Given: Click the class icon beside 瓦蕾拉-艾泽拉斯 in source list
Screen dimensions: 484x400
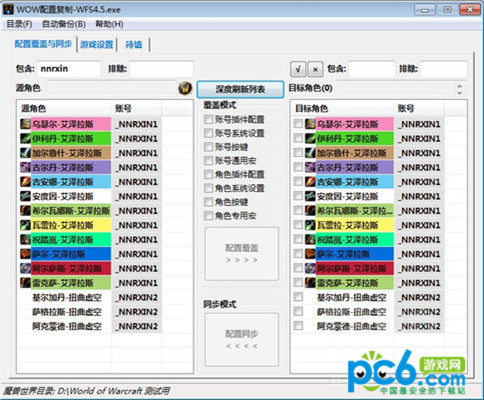Looking at the screenshot, I should click(25, 225).
